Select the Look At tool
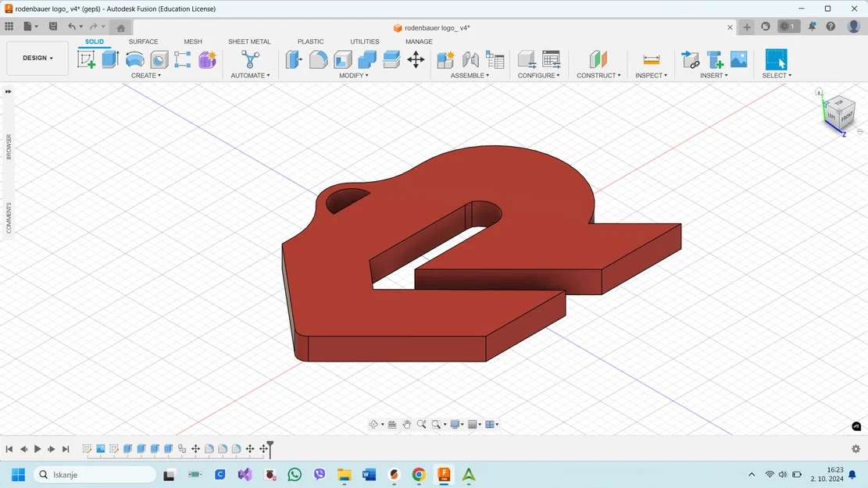 pyautogui.click(x=392, y=425)
